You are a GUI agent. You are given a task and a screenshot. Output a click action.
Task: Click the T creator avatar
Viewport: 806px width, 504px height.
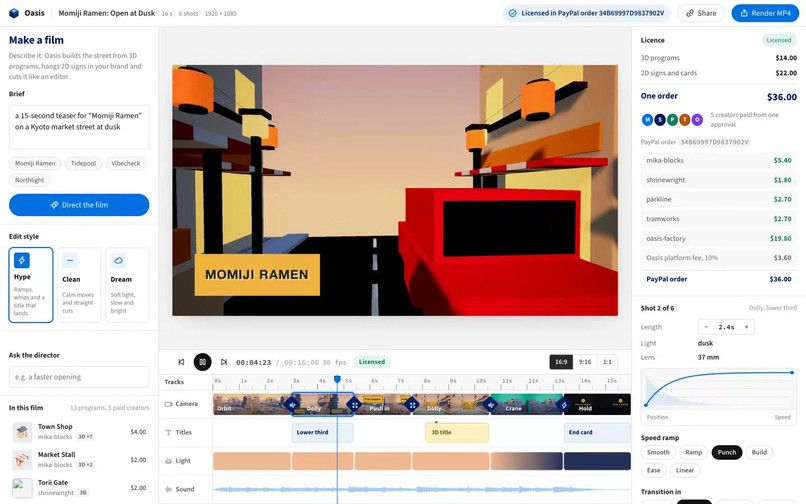(685, 120)
